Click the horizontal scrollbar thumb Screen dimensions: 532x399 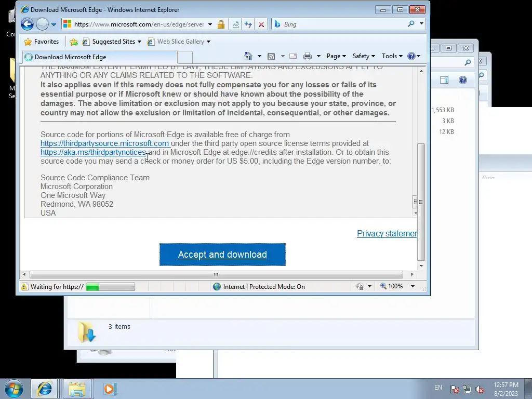[x=216, y=274]
